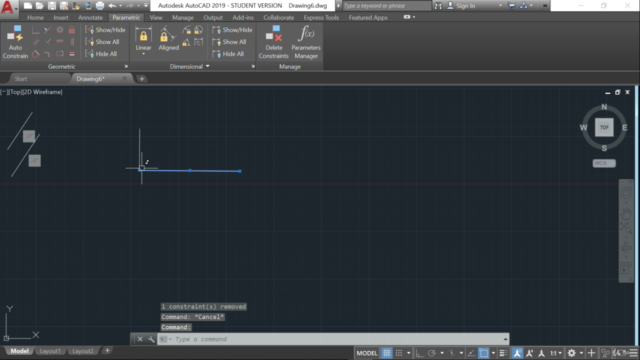
Task: Click the TOP face of the ViewCube
Action: (x=604, y=127)
